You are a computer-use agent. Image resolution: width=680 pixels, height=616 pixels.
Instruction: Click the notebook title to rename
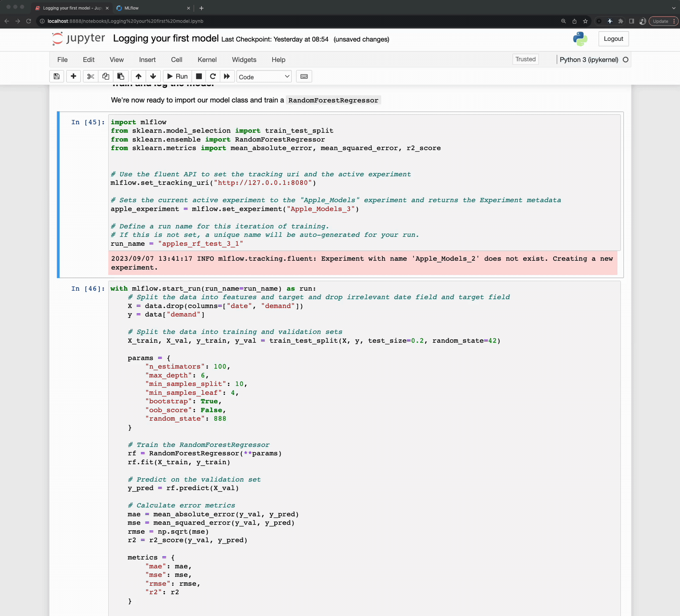[166, 39]
